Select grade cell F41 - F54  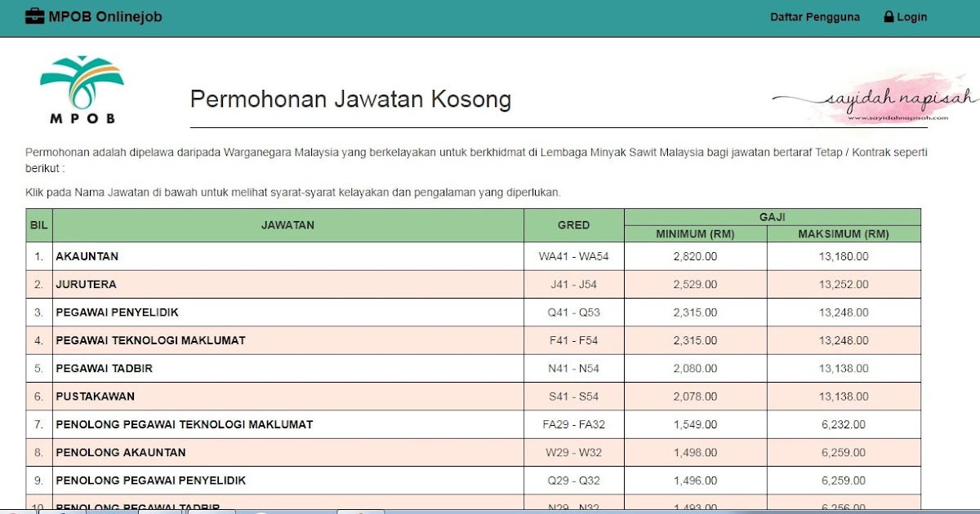(574, 340)
